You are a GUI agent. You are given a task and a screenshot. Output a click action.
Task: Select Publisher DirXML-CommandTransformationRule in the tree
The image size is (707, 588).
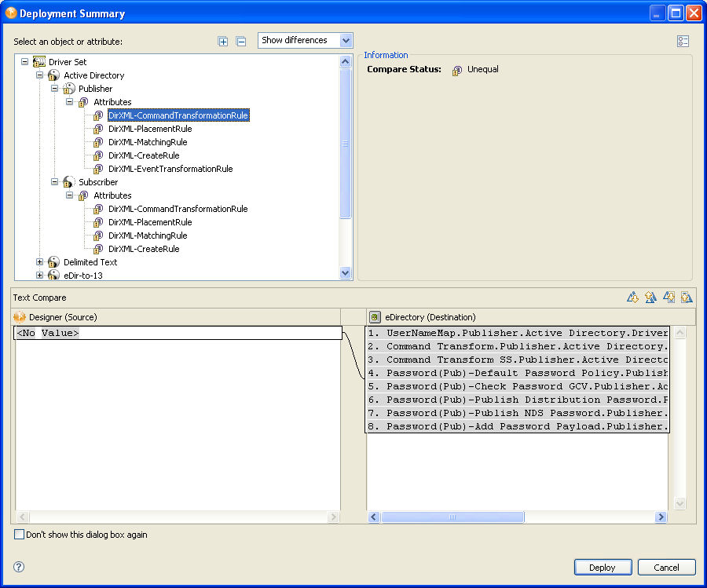(178, 115)
